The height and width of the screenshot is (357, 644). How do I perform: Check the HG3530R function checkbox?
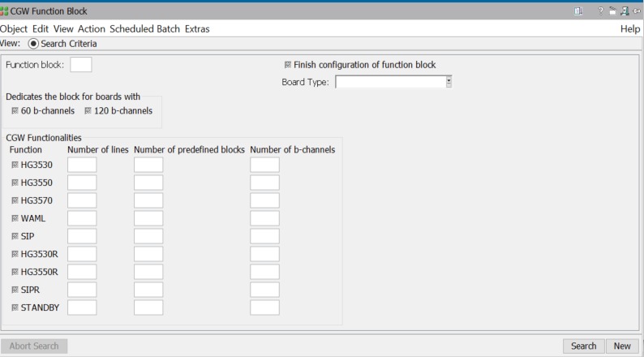pyautogui.click(x=15, y=254)
